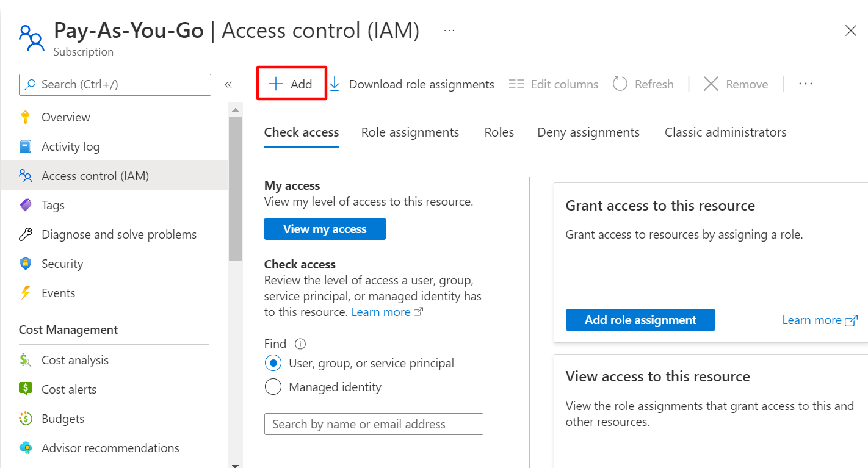Image resolution: width=868 pixels, height=468 pixels.
Task: Switch to the Role assignments tab
Action: click(410, 132)
